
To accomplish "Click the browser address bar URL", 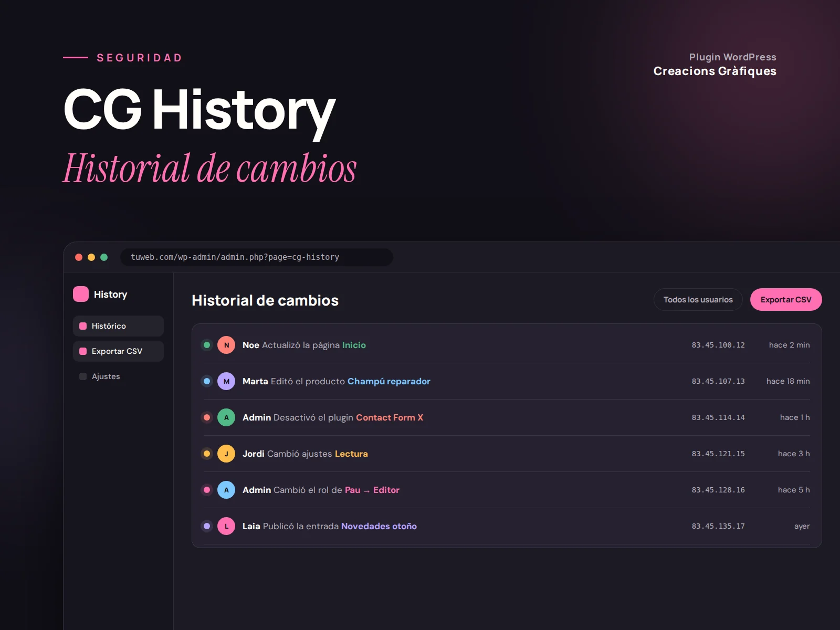I will (x=256, y=257).
